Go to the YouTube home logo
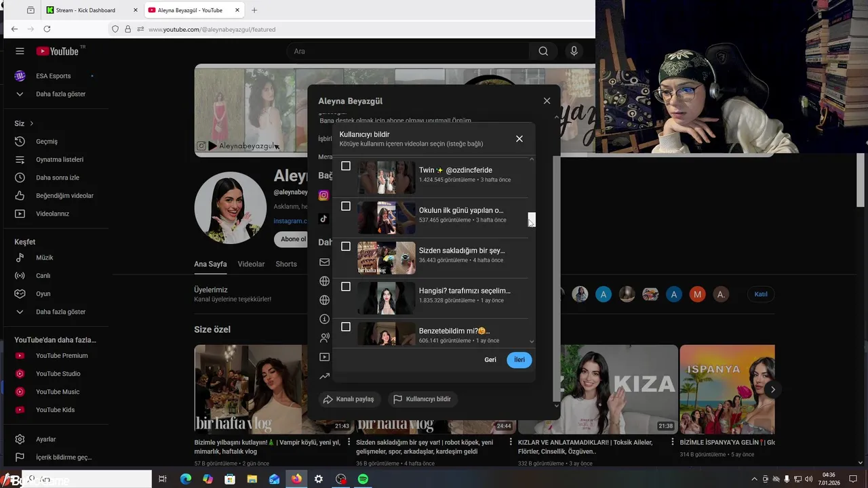Screen dimensions: 868x488 coord(58,51)
